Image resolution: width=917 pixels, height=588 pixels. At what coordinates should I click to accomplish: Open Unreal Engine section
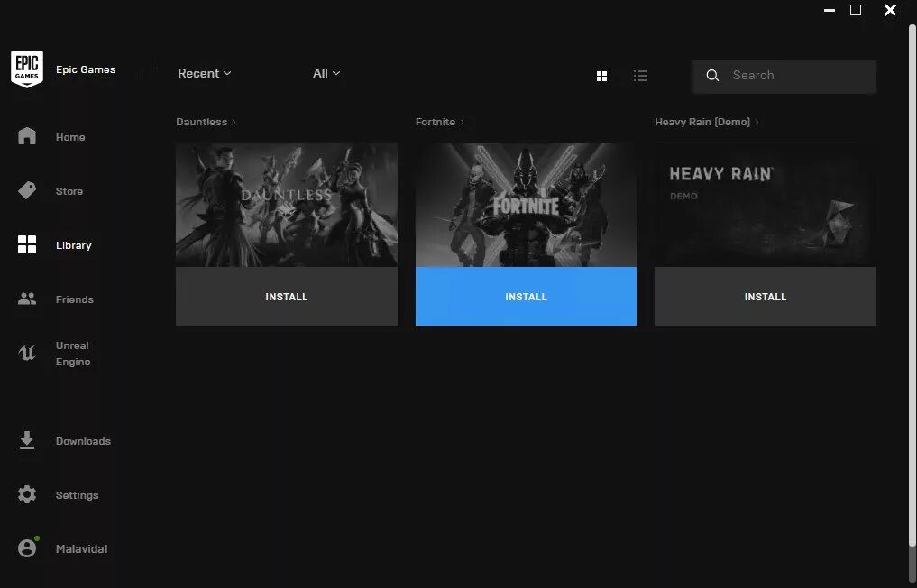[72, 354]
